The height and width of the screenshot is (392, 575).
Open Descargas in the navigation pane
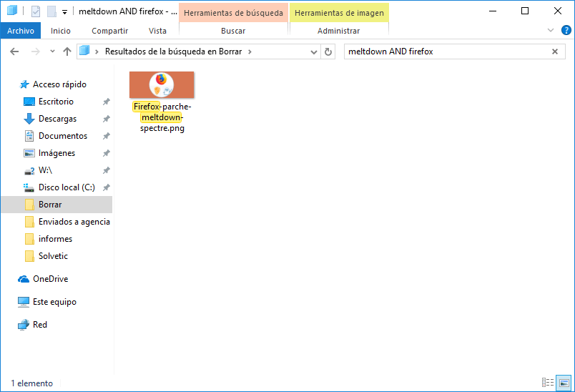57,119
